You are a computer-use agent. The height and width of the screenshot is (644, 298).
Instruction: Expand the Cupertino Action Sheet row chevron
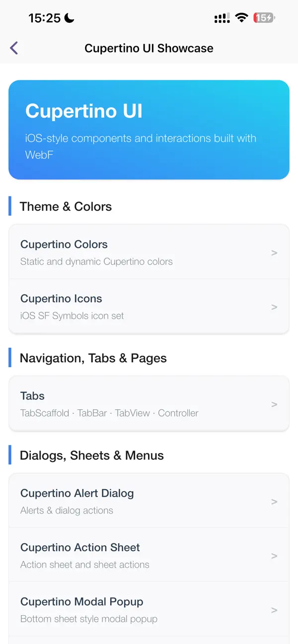coord(274,555)
